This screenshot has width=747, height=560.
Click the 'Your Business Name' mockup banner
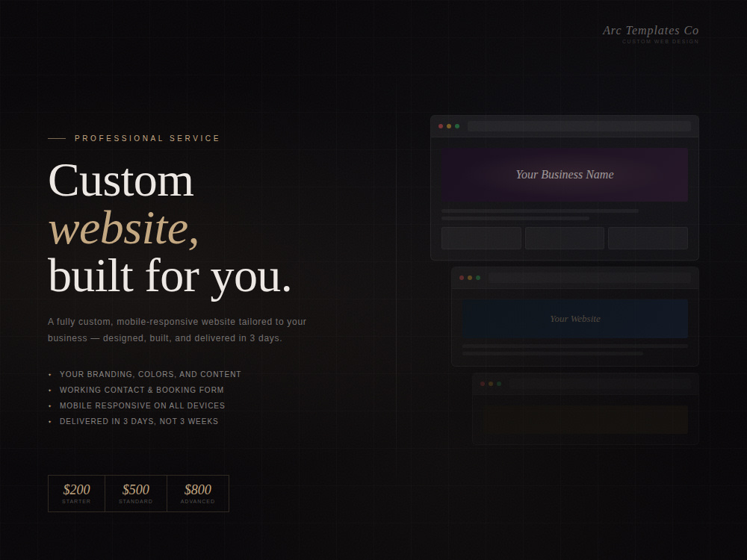click(565, 175)
